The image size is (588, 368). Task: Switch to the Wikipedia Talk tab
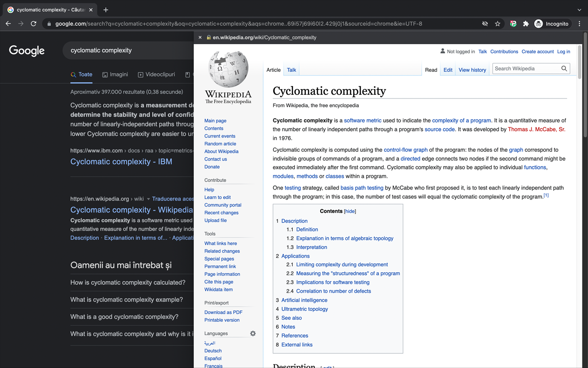[291, 70]
